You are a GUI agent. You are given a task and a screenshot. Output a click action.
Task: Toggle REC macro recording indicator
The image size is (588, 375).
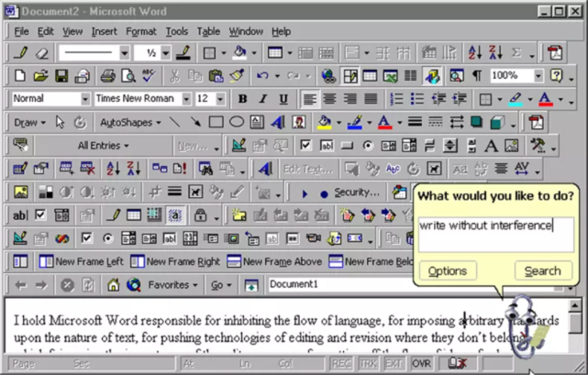341,363
